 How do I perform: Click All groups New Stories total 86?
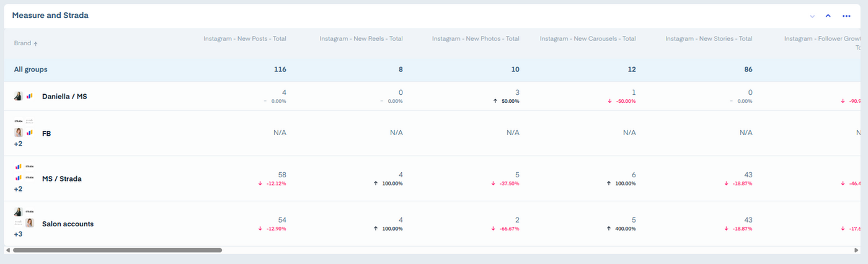[748, 69]
